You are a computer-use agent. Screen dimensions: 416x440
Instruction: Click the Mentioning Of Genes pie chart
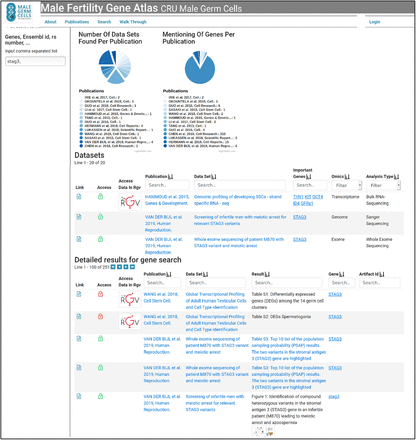coord(200,67)
